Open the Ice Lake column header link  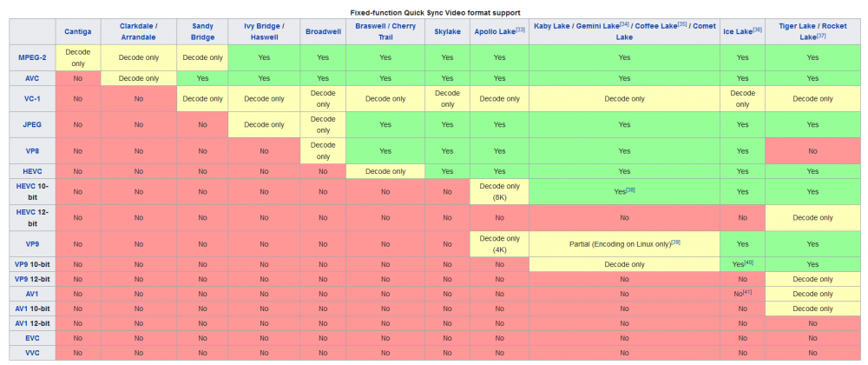coord(737,31)
